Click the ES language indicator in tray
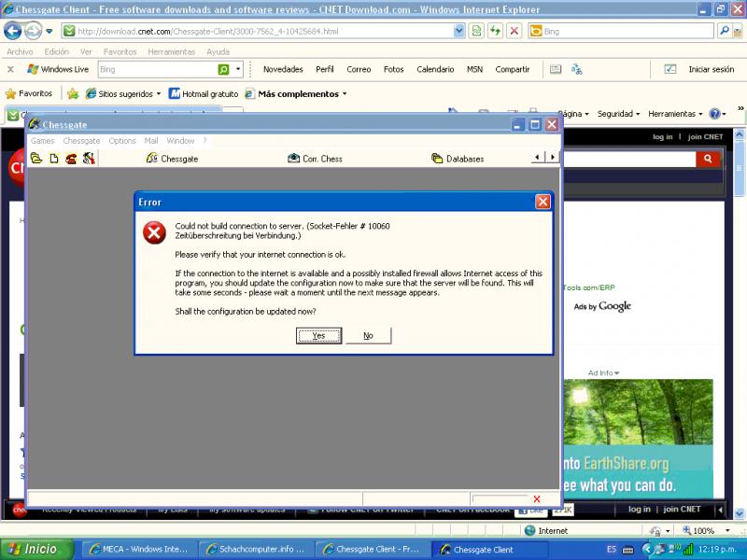This screenshot has height=560, width=747. click(x=612, y=549)
